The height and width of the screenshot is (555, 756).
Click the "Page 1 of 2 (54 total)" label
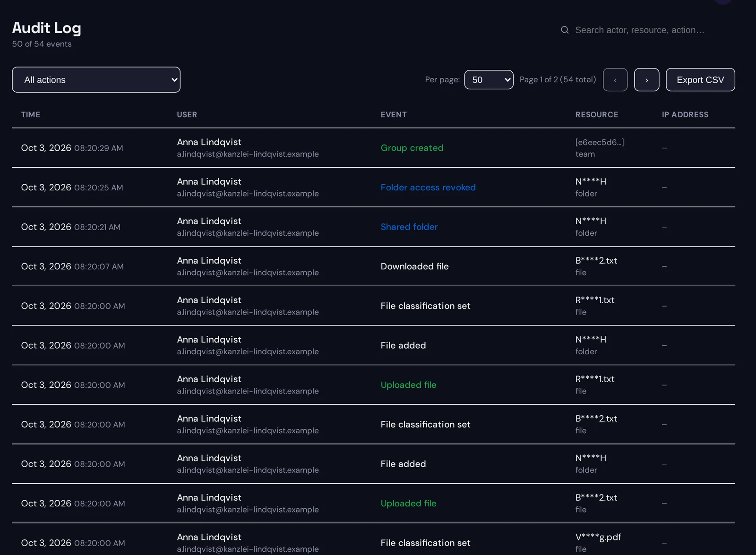tap(558, 79)
